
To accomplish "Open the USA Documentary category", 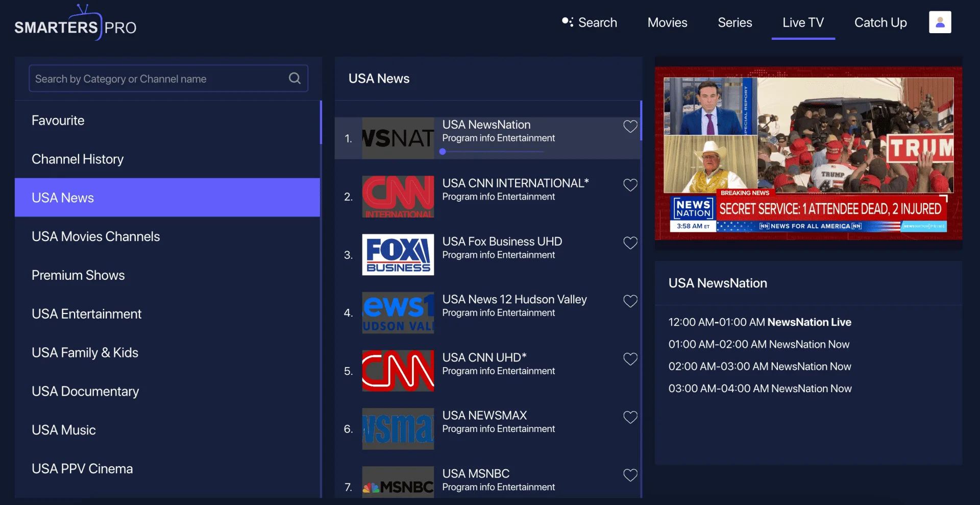I will pos(167,391).
